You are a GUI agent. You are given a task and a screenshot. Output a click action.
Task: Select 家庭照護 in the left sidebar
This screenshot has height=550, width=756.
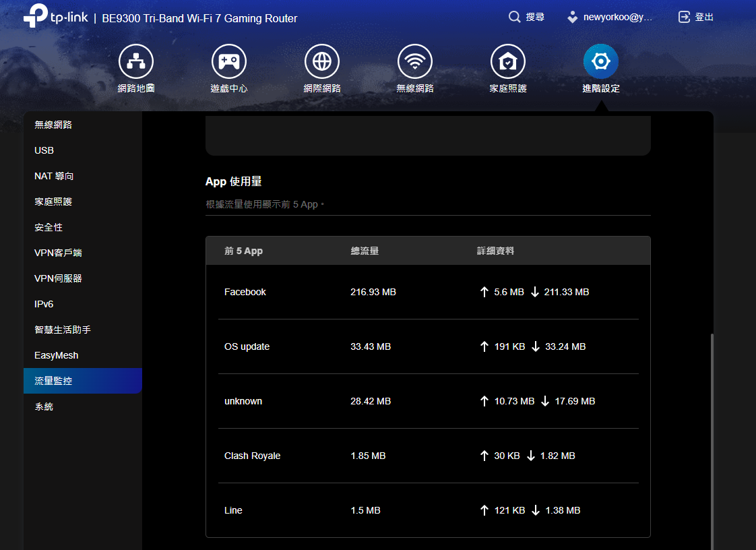[x=83, y=201]
